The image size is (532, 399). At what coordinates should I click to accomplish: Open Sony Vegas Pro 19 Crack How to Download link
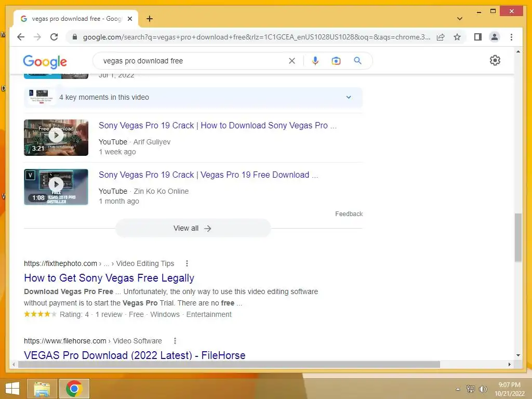click(218, 126)
